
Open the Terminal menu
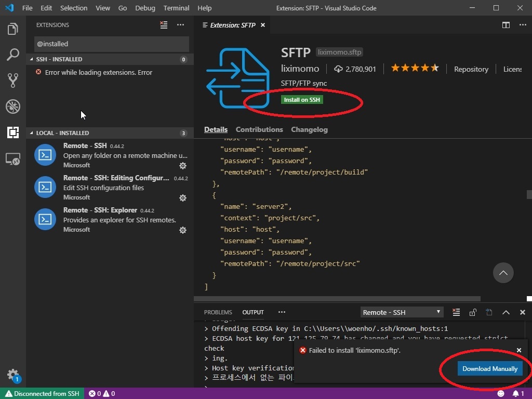pyautogui.click(x=176, y=8)
